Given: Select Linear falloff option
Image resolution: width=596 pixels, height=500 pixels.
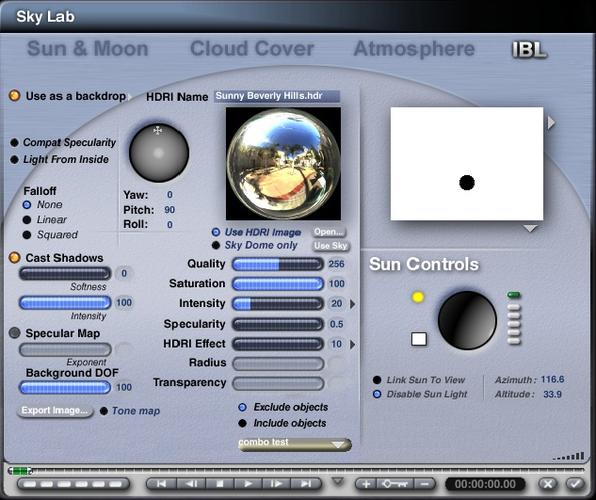Looking at the screenshot, I should [x=27, y=220].
